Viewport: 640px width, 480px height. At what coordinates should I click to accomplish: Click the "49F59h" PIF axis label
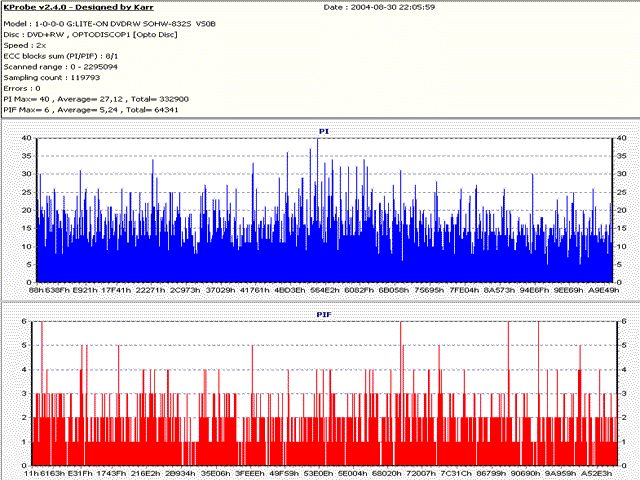click(x=284, y=473)
